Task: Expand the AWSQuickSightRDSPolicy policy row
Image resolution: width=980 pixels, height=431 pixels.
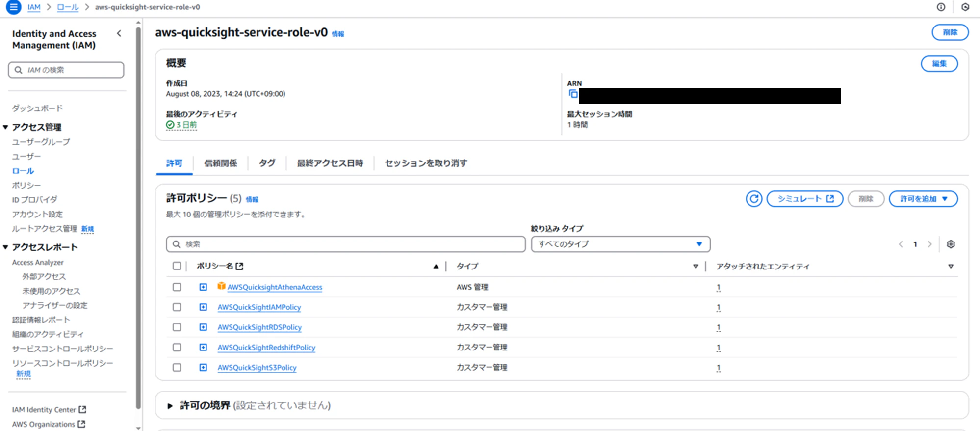Action: click(x=203, y=327)
